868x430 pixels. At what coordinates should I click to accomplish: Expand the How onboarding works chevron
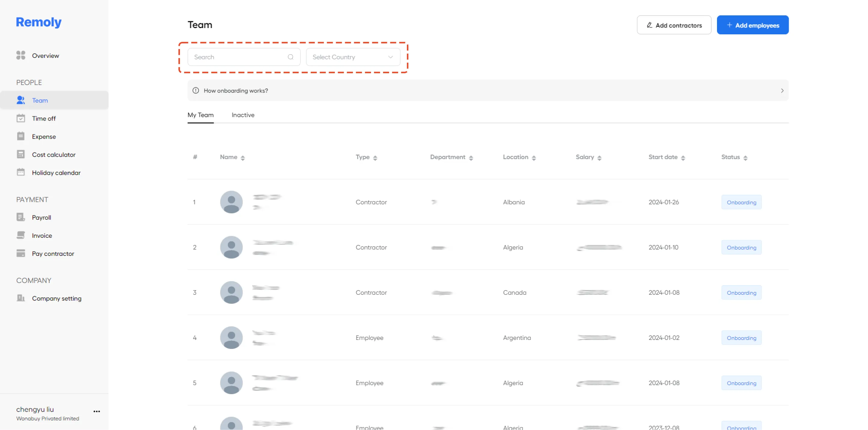coord(782,90)
